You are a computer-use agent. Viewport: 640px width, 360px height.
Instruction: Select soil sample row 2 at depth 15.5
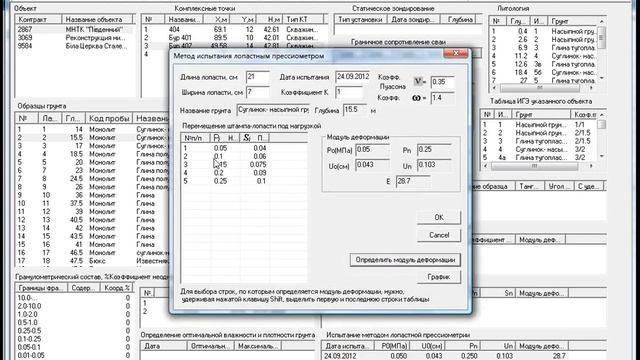(x=92, y=138)
